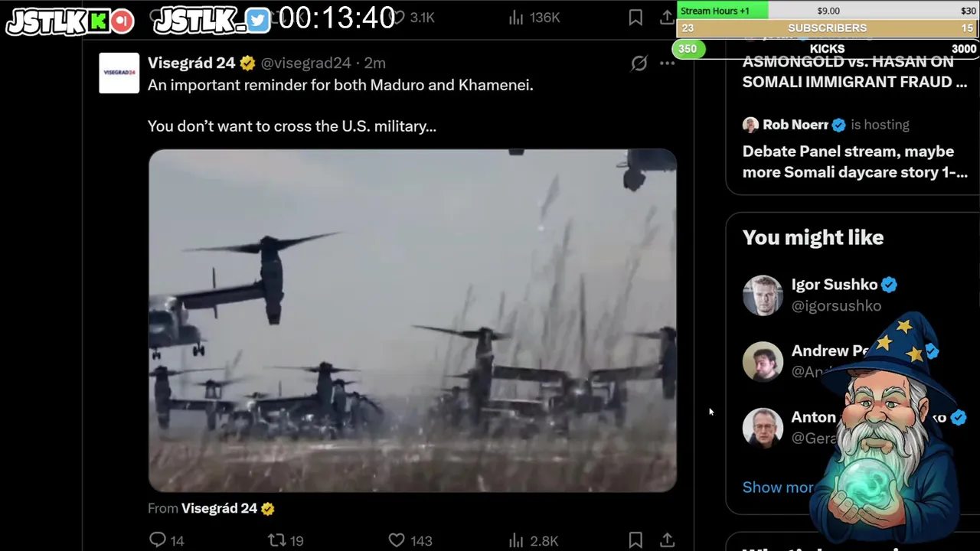Click the Show more link under You might like
The height and width of the screenshot is (551, 980).
coord(778,487)
